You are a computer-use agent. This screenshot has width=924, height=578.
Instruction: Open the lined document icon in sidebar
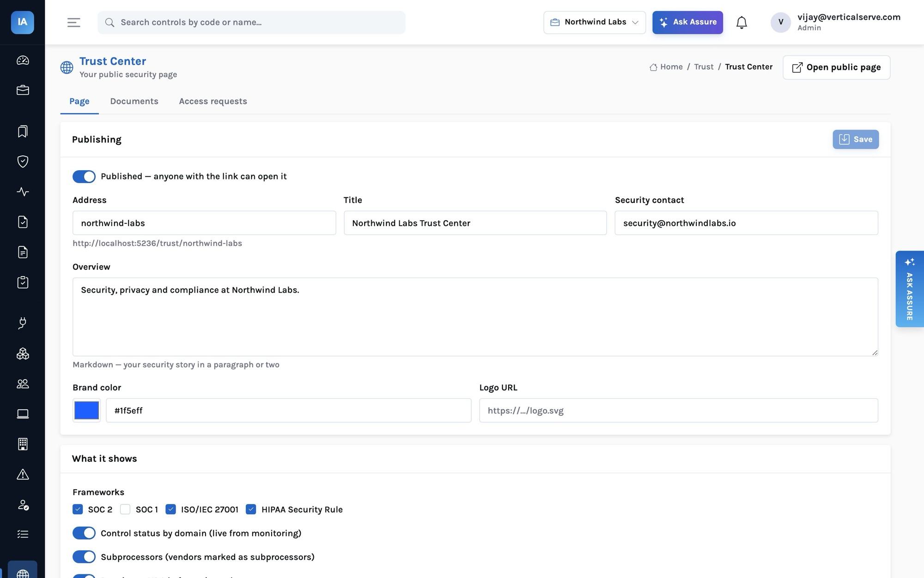click(23, 252)
